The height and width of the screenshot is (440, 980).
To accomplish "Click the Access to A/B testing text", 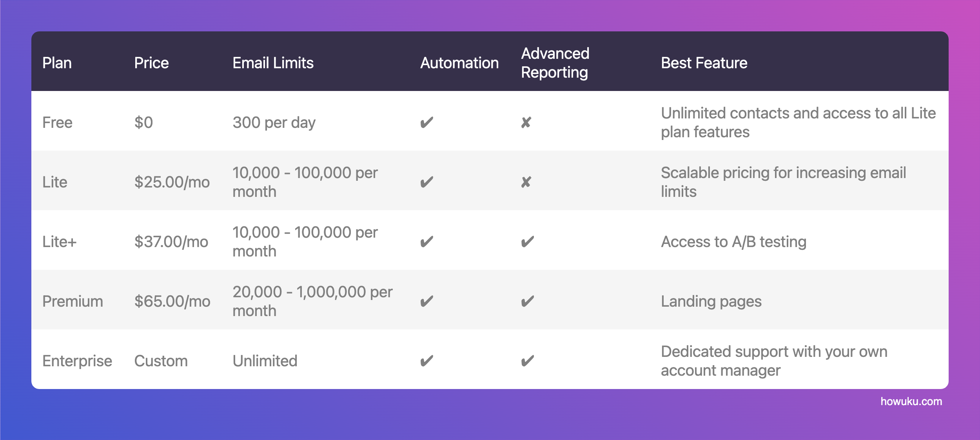I will pos(733,242).
